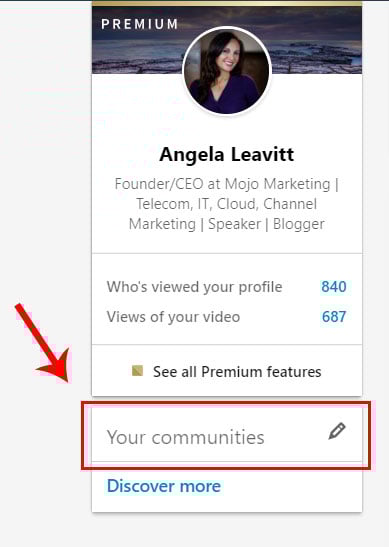Open Who's viewed your profile
Image resolution: width=389 pixels, height=547 pixels.
pyautogui.click(x=194, y=287)
